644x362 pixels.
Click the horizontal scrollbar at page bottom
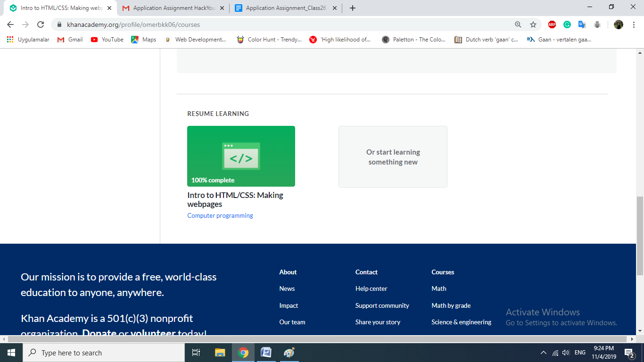click(x=318, y=339)
